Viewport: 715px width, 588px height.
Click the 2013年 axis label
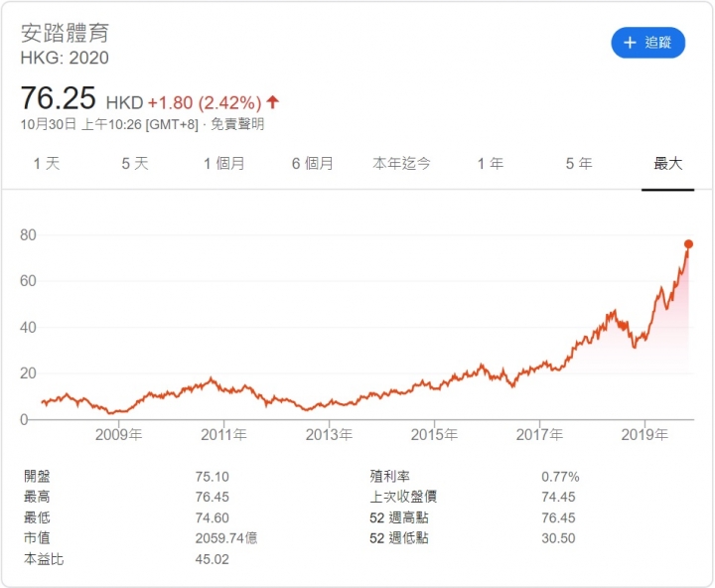point(329,435)
